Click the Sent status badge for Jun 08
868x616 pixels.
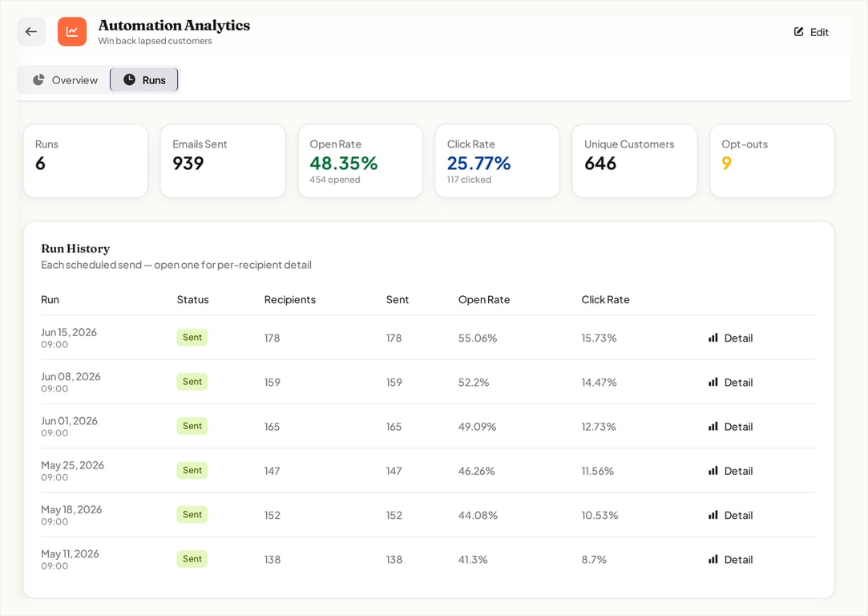click(192, 382)
